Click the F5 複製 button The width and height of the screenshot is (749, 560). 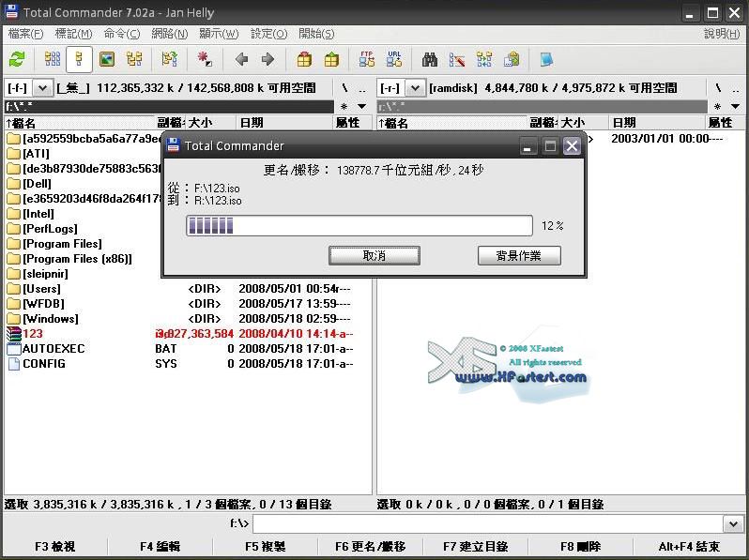click(265, 546)
